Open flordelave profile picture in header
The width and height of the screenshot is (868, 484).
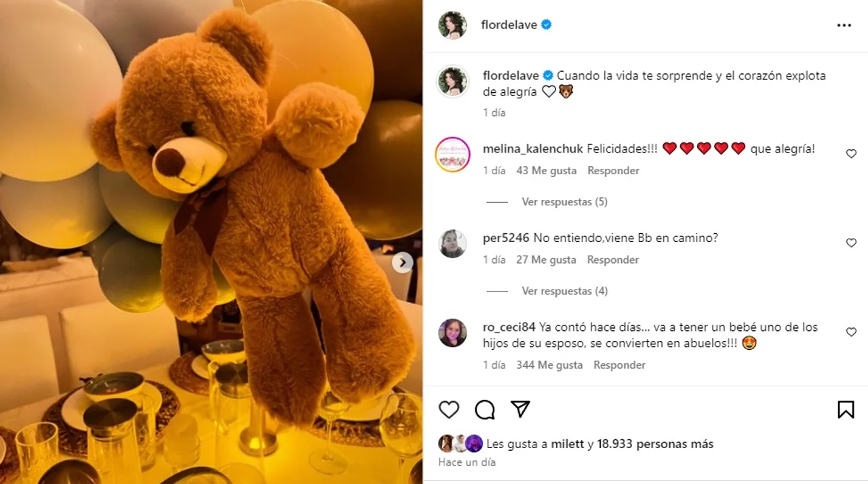(x=452, y=25)
